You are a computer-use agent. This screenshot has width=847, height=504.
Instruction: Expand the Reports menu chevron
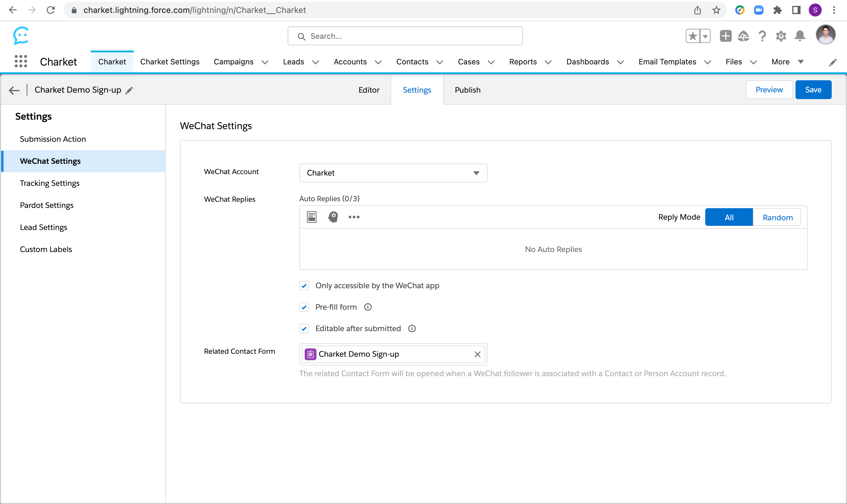pyautogui.click(x=548, y=62)
